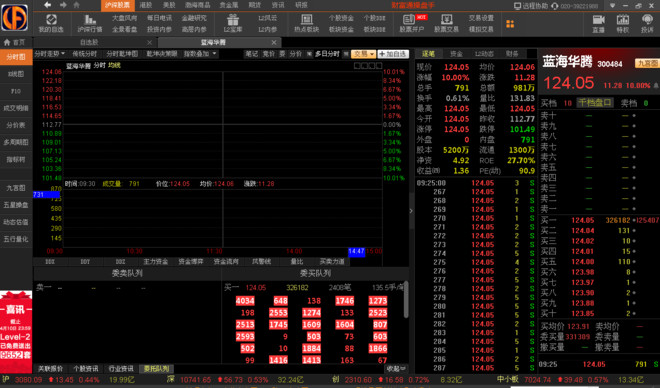Expand the 分时走势 dropdown

50,54
